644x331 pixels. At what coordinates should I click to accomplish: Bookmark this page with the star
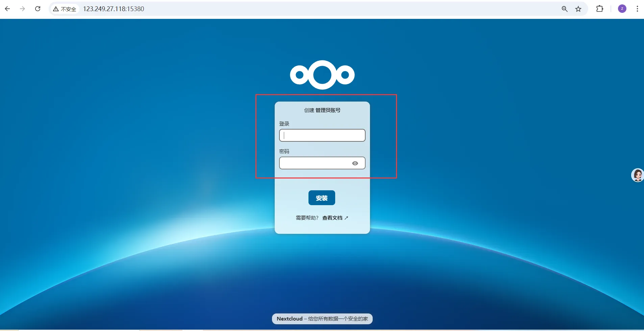(578, 9)
